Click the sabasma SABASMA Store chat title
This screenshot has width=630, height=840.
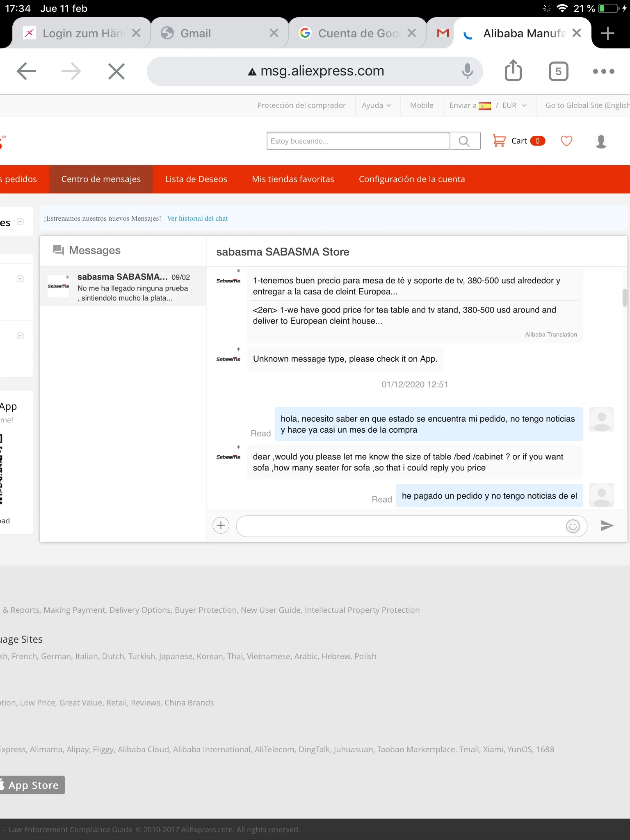pos(283,252)
